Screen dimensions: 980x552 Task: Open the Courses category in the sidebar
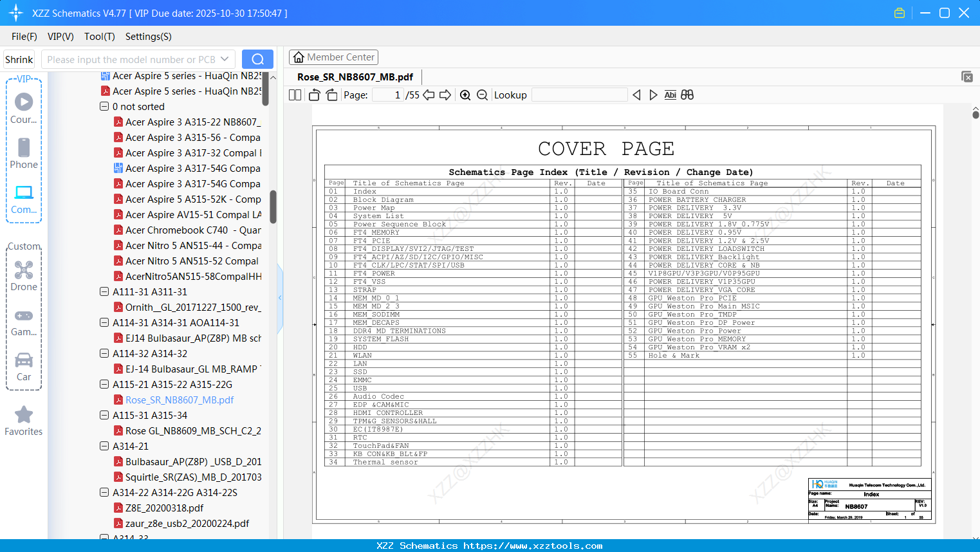24,108
